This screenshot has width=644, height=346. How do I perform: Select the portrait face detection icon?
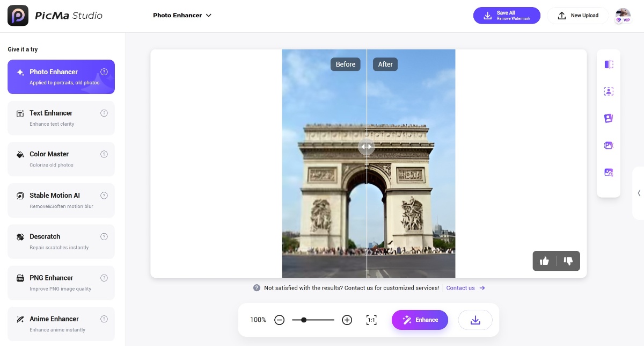click(609, 91)
